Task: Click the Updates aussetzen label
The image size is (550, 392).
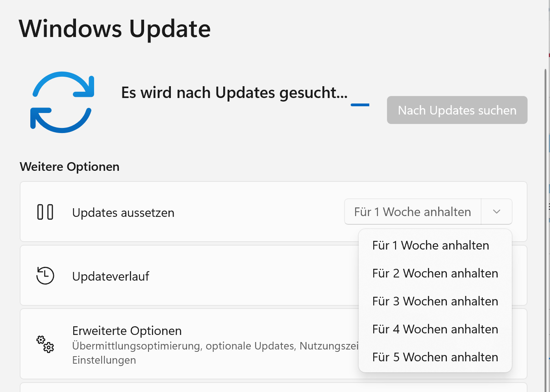Action: pos(123,213)
